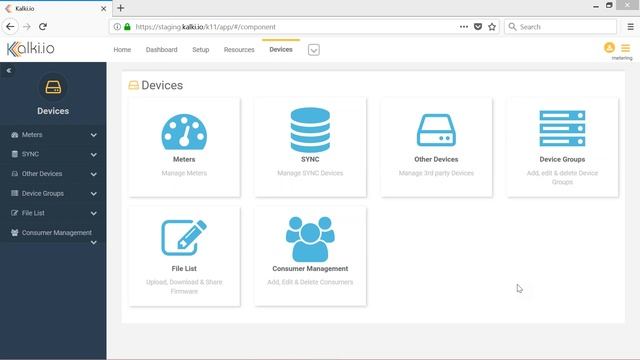Open the Device Groups server icon card
The height and width of the screenshot is (360, 640).
pyautogui.click(x=562, y=128)
